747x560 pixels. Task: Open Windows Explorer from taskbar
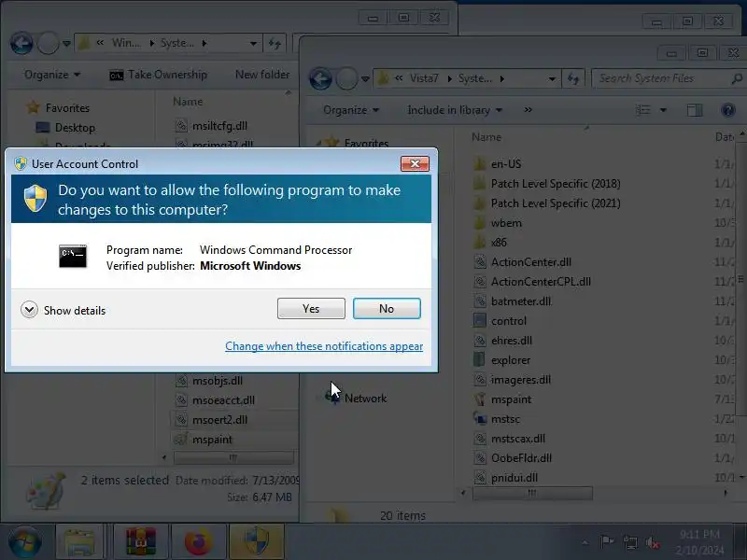coord(79,542)
